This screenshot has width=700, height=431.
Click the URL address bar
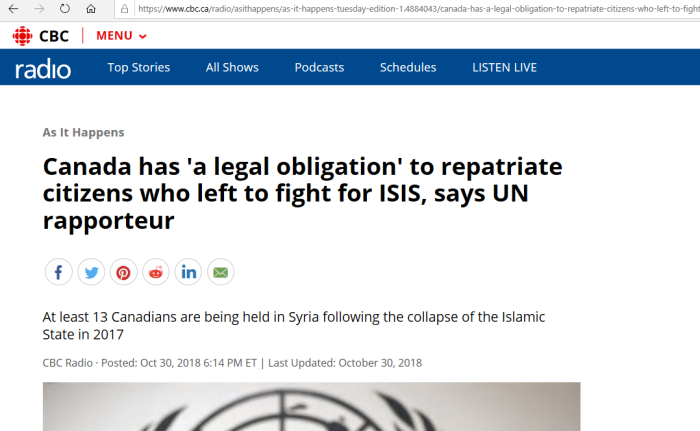point(417,8)
